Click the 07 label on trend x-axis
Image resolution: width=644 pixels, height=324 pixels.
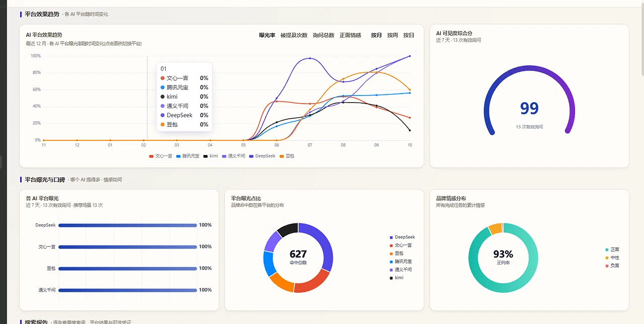tap(310, 145)
